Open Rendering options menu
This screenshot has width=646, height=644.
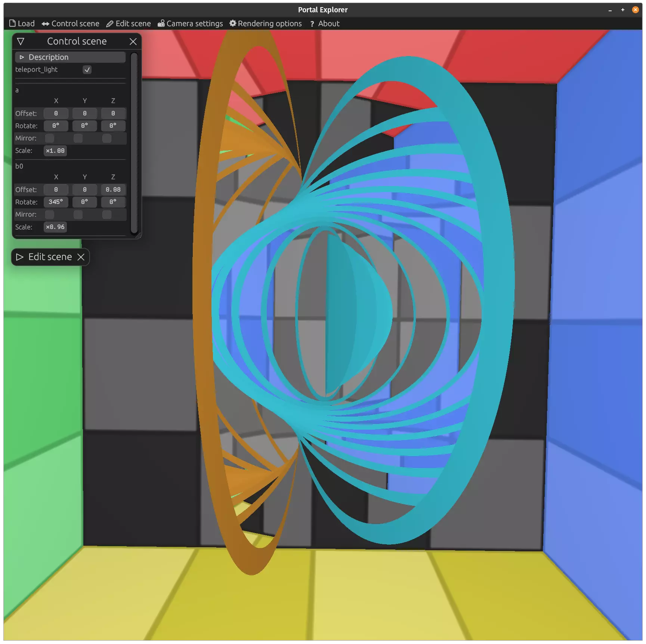click(266, 24)
